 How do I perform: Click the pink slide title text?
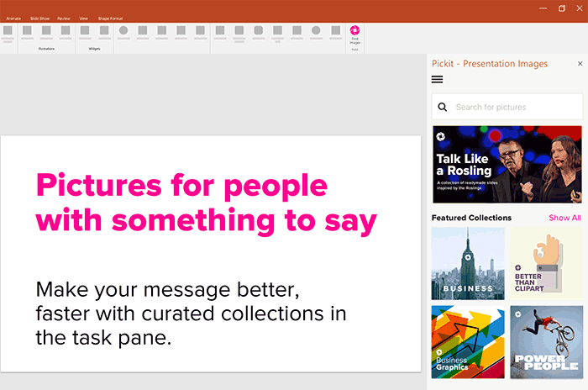click(207, 203)
